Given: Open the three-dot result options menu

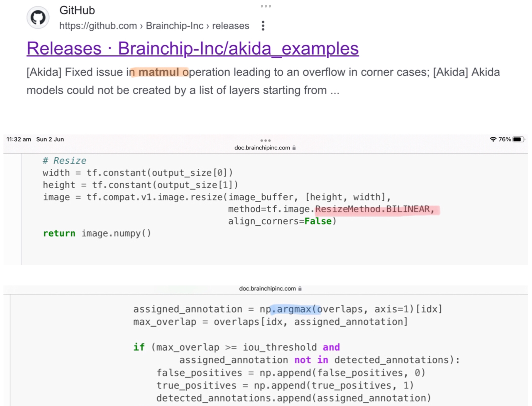Looking at the screenshot, I should tap(263, 26).
